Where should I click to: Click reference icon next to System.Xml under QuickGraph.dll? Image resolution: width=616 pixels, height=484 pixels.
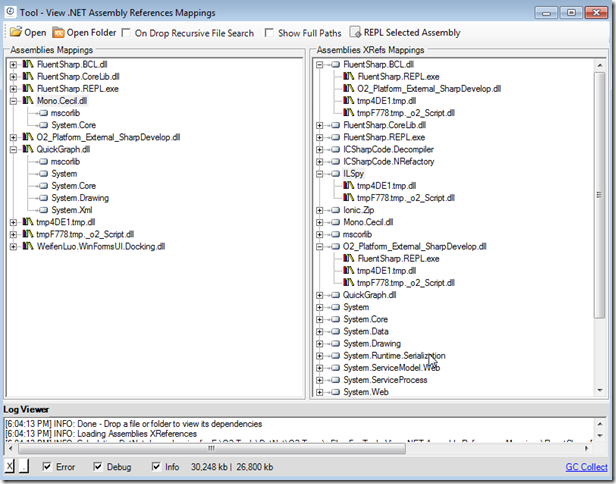[44, 210]
